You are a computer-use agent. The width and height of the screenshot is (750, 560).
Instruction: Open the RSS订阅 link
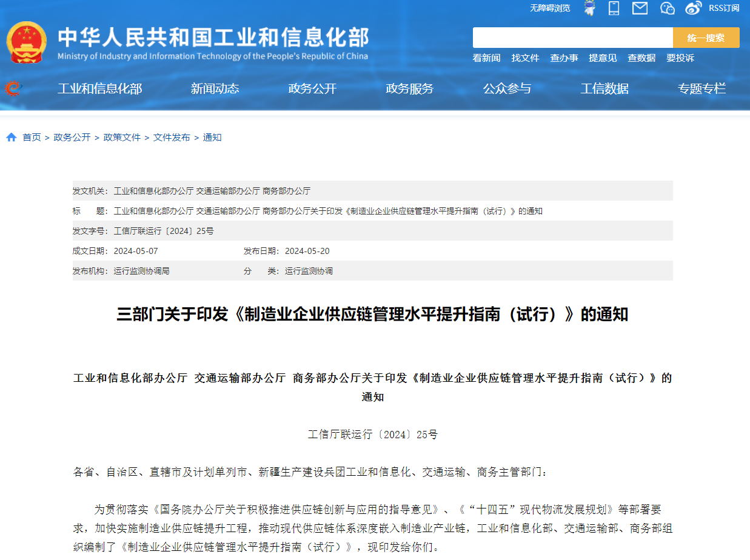coord(724,8)
